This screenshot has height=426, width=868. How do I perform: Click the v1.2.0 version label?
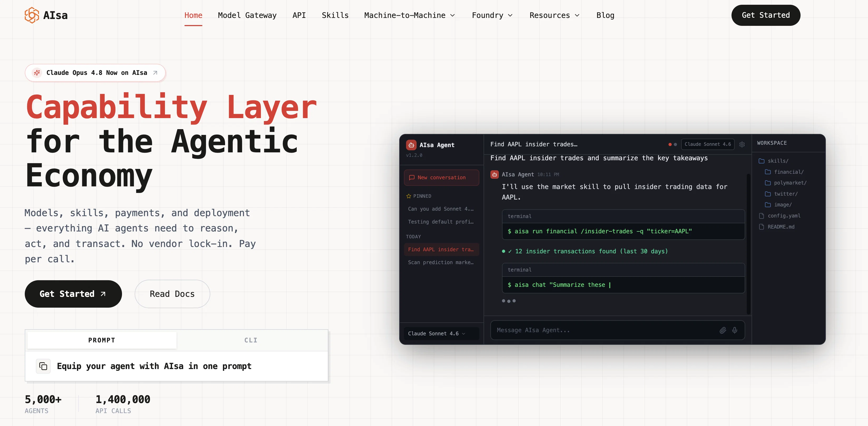(x=414, y=155)
